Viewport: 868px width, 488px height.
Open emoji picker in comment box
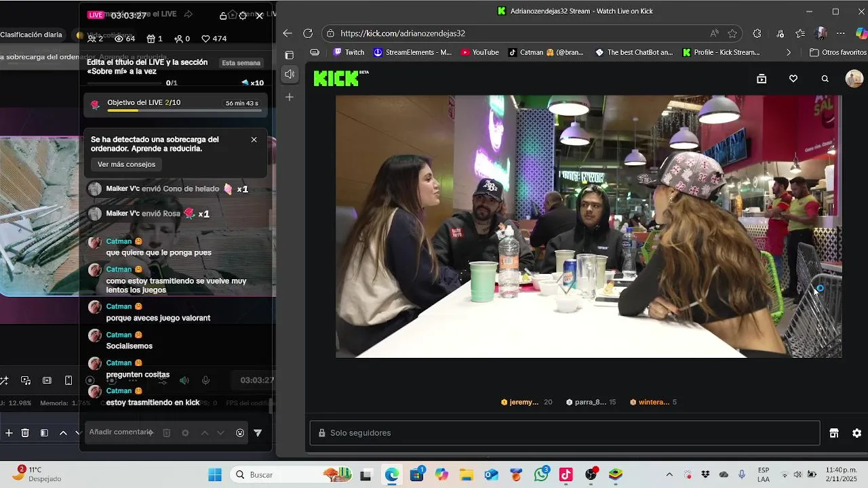tap(239, 433)
